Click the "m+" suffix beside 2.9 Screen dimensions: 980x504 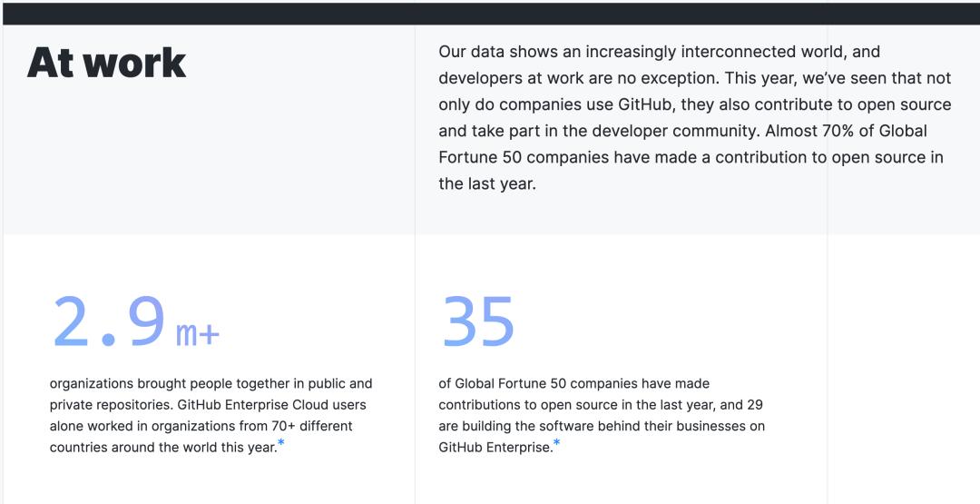click(198, 334)
